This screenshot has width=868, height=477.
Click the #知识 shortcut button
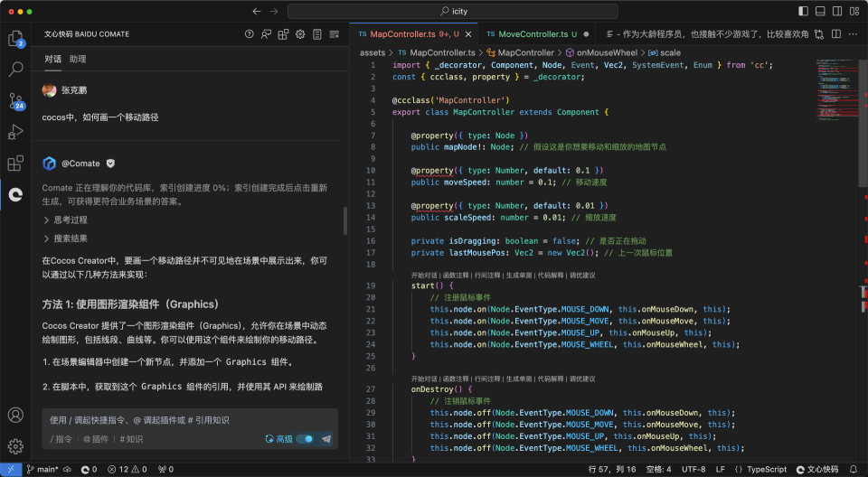click(131, 439)
